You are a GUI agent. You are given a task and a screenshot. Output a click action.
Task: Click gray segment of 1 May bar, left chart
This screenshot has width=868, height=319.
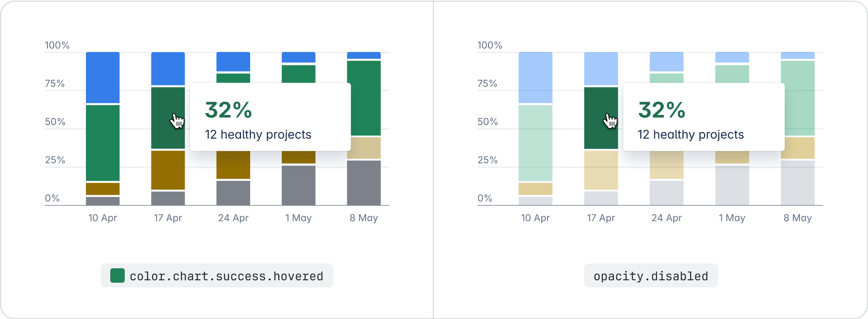(x=299, y=185)
